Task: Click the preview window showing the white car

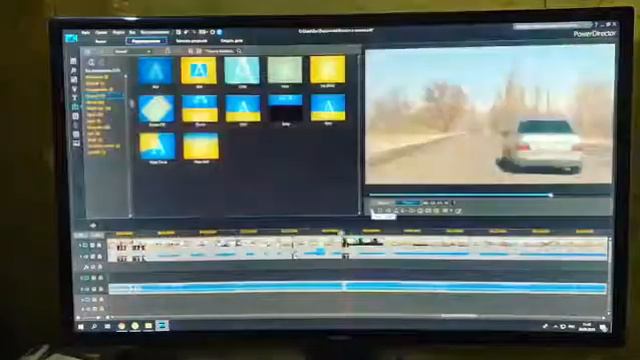Action: click(489, 114)
